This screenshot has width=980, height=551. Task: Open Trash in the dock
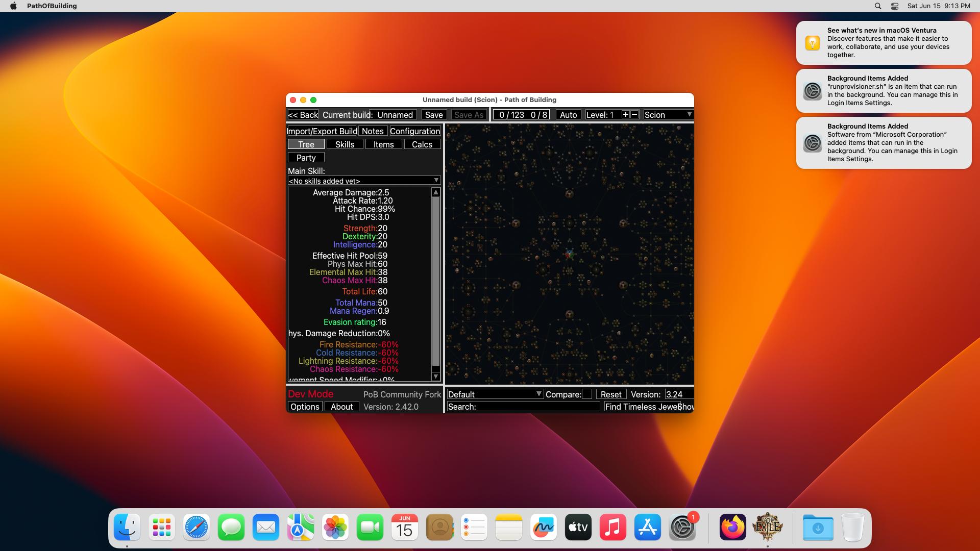[852, 527]
